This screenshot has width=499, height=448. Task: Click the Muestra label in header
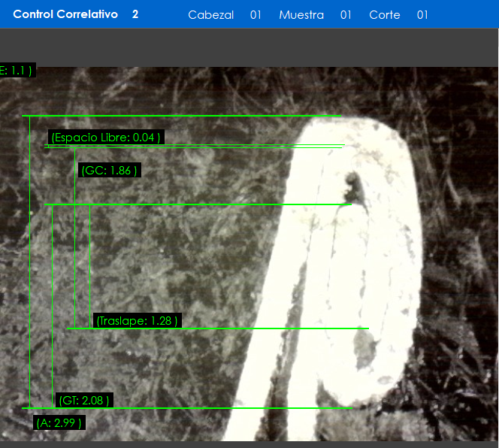pyautogui.click(x=301, y=15)
